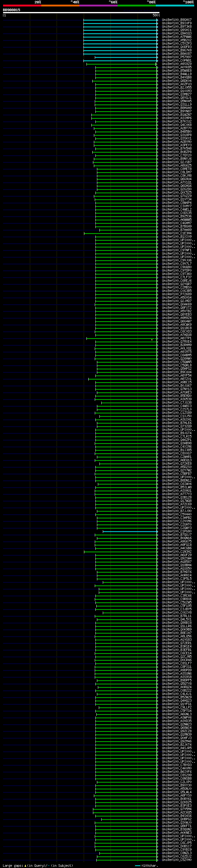Click the red ~20% identity legend segment
The width and height of the screenshot is (197, 868).
click(22, 6)
